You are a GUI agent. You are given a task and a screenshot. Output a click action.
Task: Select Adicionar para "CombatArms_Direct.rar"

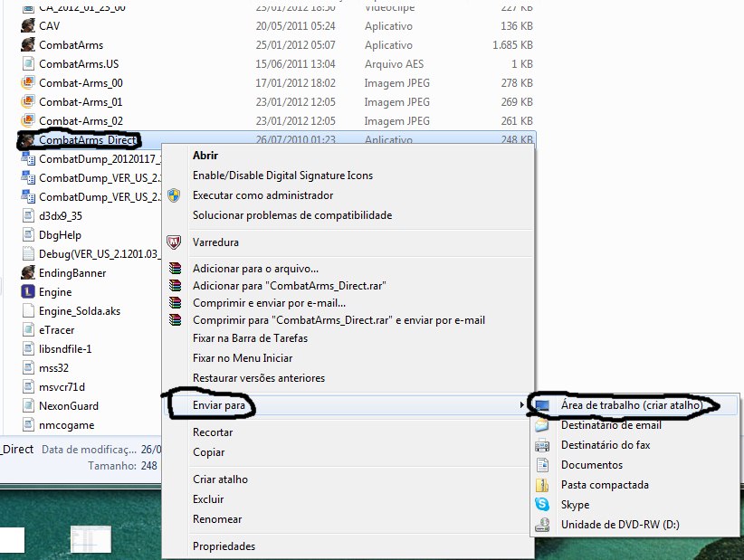point(290,286)
